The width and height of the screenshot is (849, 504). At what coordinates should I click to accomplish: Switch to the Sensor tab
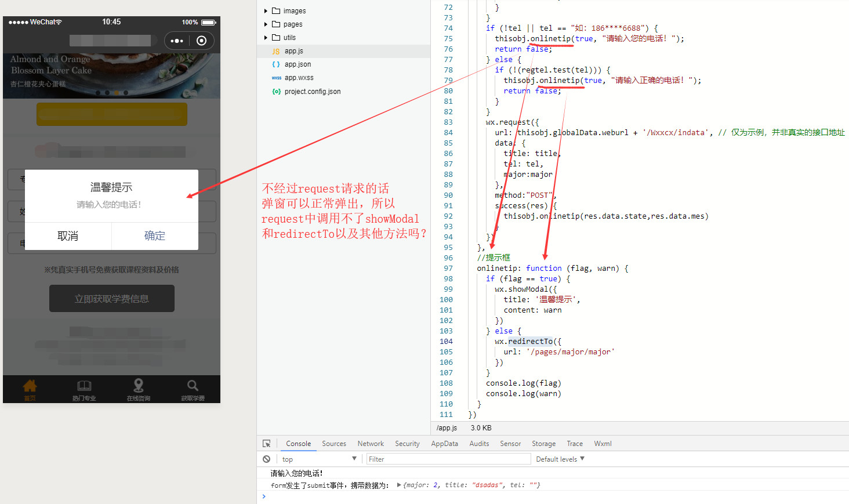pyautogui.click(x=510, y=444)
